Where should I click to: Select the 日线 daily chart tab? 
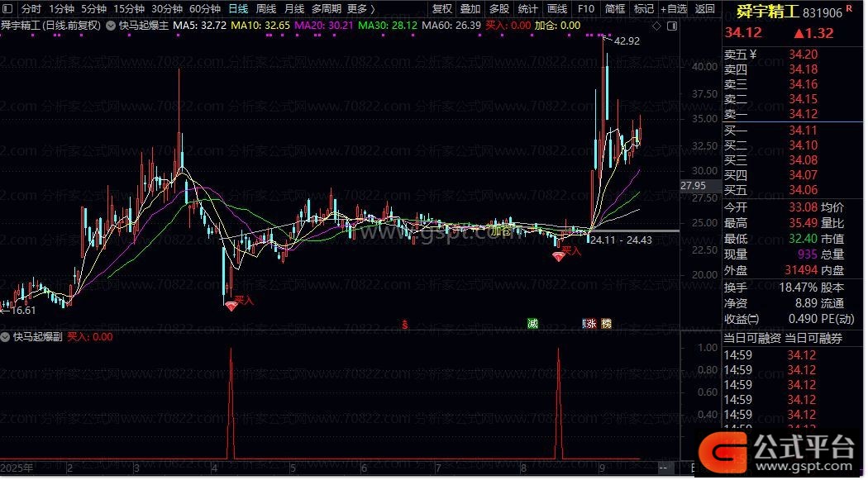(239, 9)
